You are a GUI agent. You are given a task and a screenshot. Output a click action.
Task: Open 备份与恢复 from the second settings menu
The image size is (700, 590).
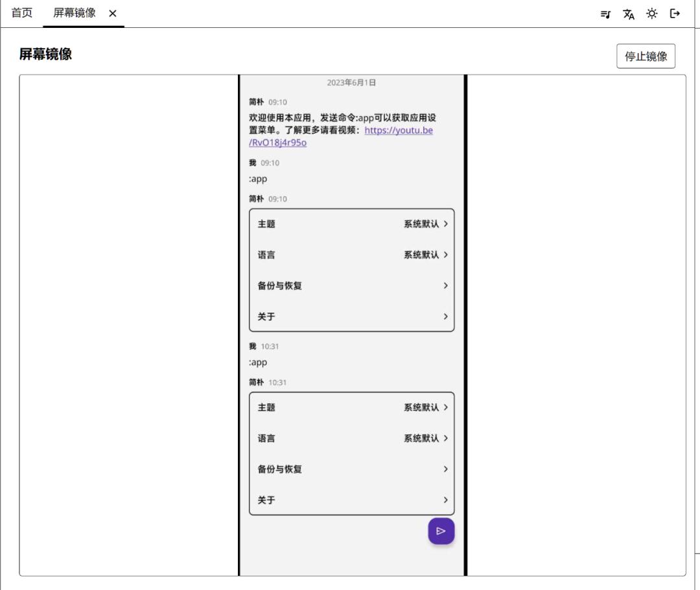click(352, 469)
